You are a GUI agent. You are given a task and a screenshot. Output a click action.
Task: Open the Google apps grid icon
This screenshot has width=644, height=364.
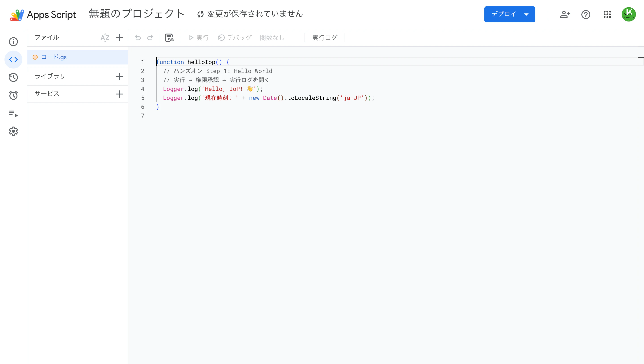(x=607, y=14)
